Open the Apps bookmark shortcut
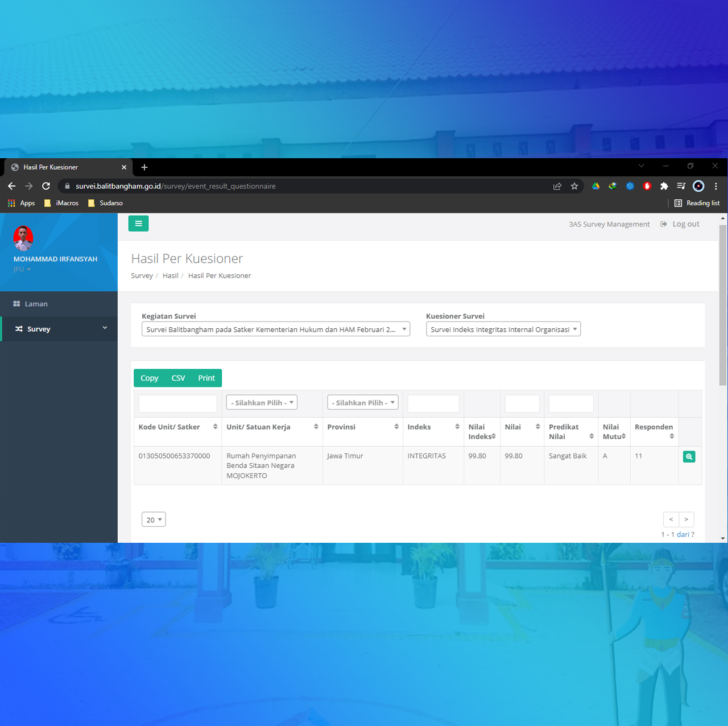728x726 pixels. 22,203
